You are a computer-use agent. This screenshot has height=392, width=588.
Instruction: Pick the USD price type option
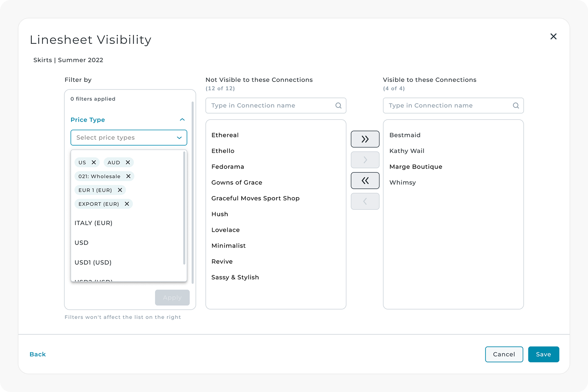[81, 243]
